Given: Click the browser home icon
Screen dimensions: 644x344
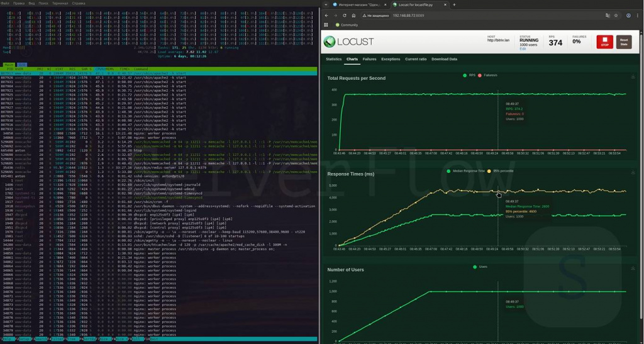Looking at the screenshot, I should click(x=353, y=15).
